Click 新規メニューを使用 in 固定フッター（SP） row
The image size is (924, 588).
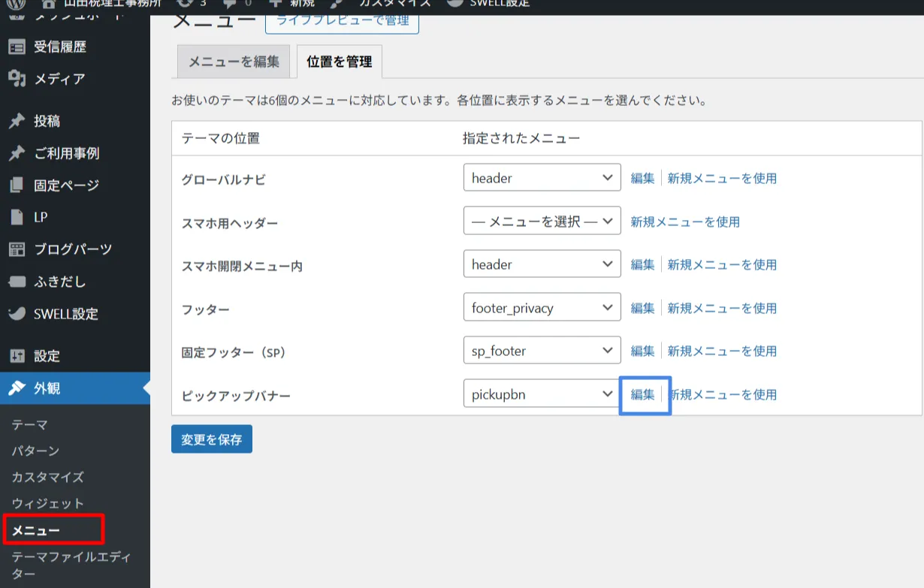pyautogui.click(x=722, y=351)
